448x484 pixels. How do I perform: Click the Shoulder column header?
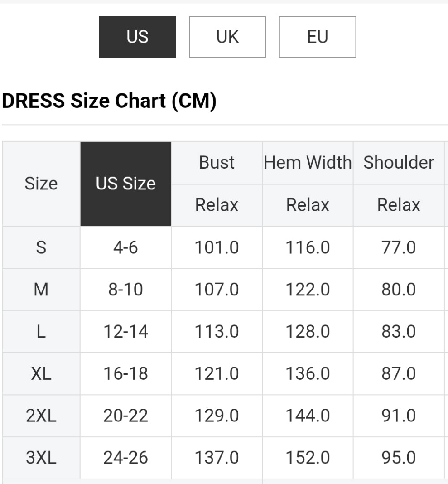398,162
